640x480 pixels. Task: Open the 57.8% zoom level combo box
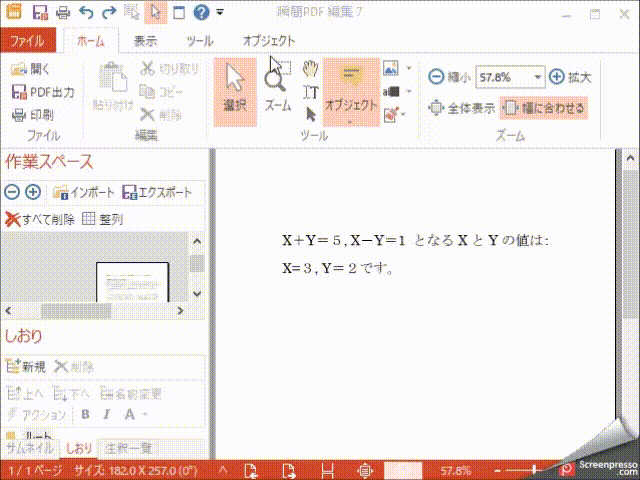(510, 77)
